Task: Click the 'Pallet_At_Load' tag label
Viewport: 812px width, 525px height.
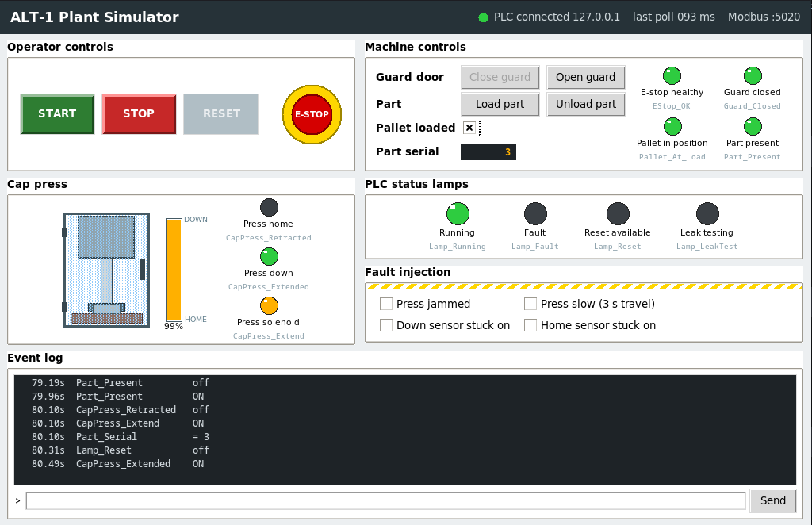Action: tap(672, 157)
